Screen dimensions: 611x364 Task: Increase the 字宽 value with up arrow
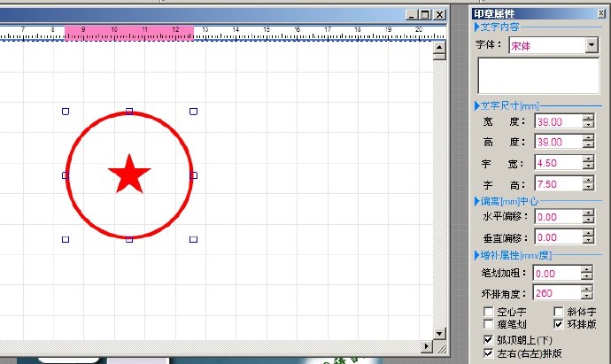tap(588, 159)
